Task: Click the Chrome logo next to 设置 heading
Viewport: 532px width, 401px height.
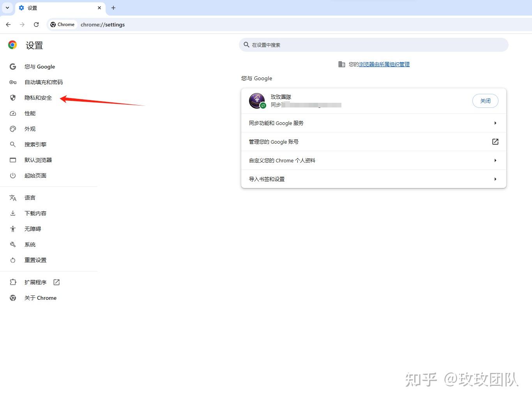Action: (x=12, y=45)
